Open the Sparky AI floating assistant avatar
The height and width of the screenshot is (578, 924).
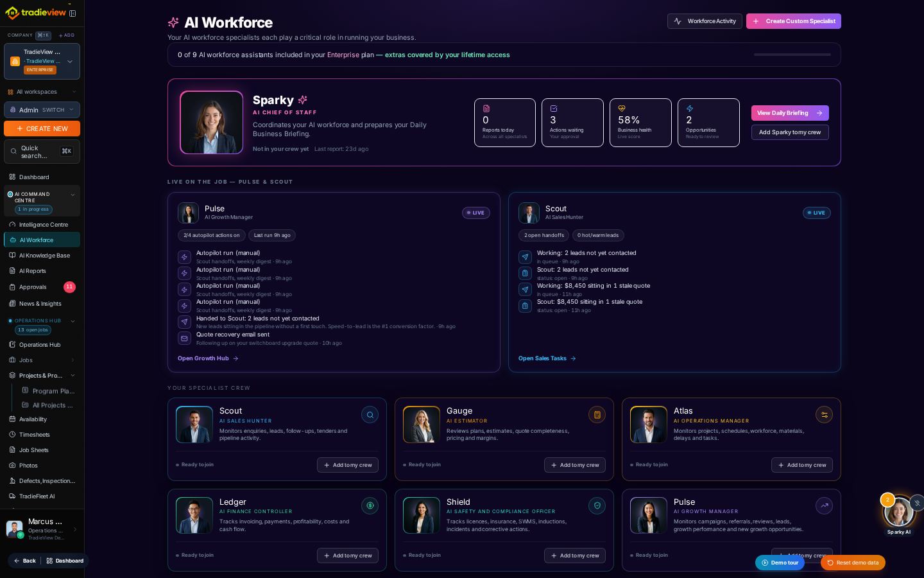(898, 512)
